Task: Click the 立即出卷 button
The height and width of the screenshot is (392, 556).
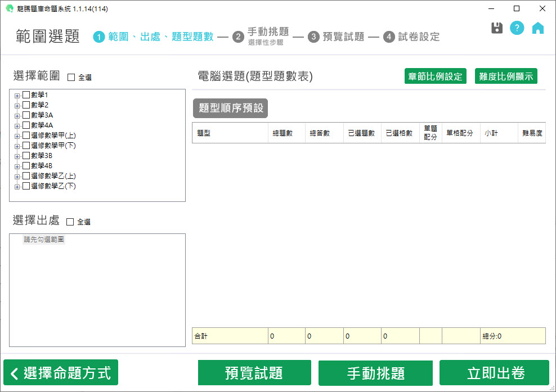Action: pyautogui.click(x=494, y=373)
